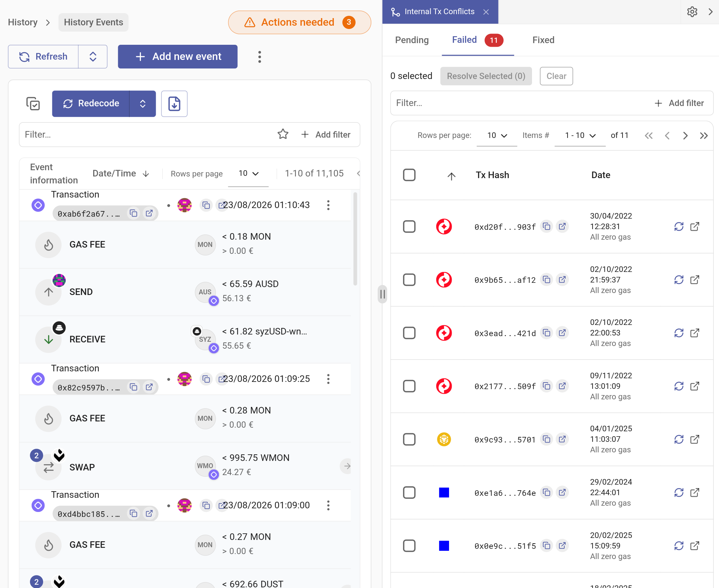The image size is (719, 588).
Task: Open the Refresh options dropdown
Action: click(93, 57)
